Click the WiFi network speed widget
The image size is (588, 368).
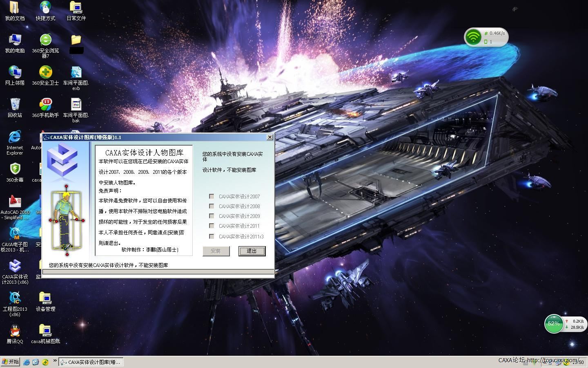click(486, 37)
